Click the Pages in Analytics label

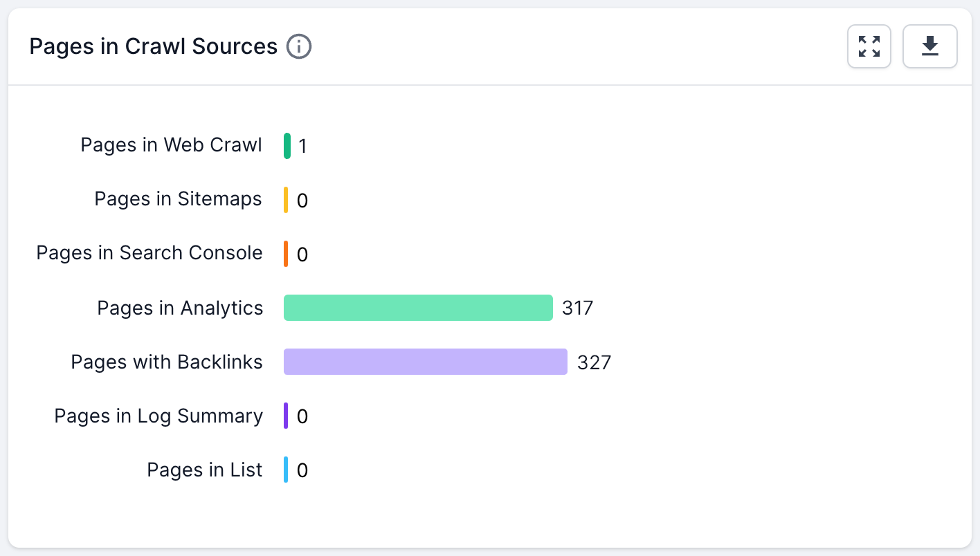pyautogui.click(x=180, y=308)
